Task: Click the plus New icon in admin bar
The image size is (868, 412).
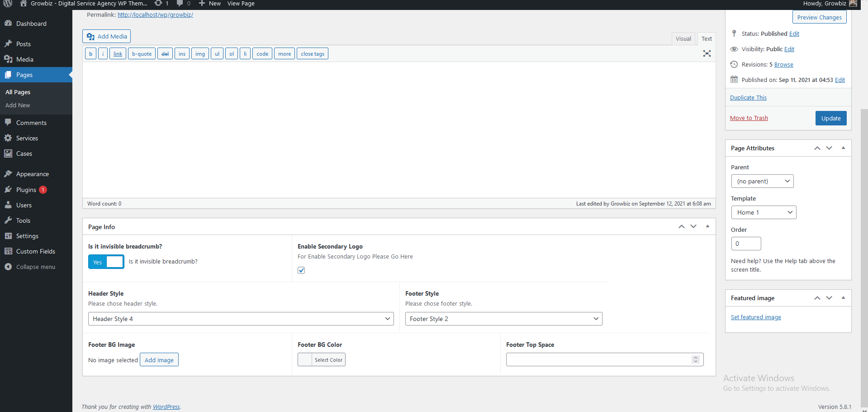Action: click(202, 3)
